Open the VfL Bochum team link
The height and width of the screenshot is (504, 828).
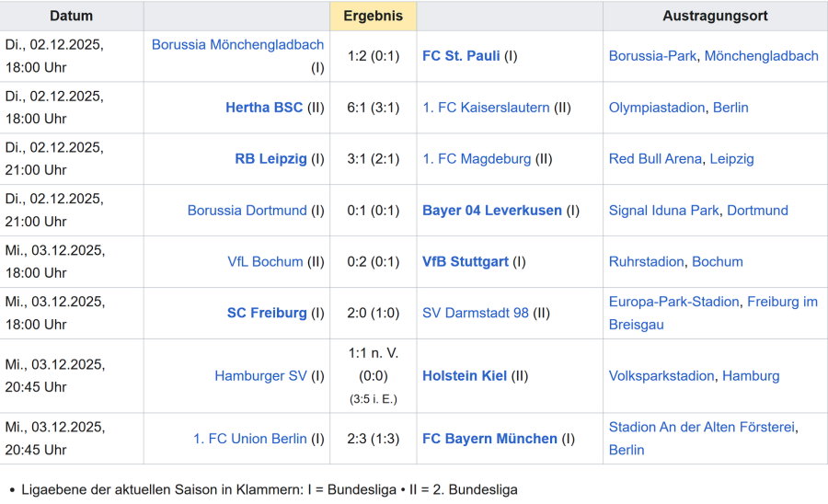[x=265, y=261]
